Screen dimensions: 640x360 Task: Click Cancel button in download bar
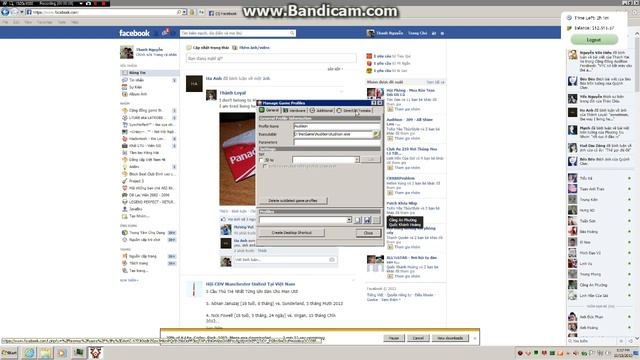click(418, 338)
